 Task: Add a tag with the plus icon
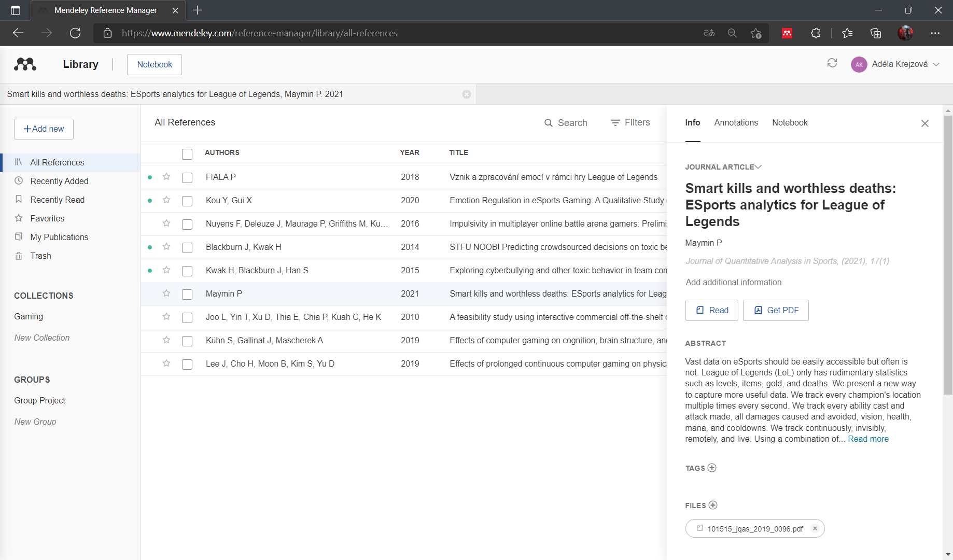tap(712, 468)
